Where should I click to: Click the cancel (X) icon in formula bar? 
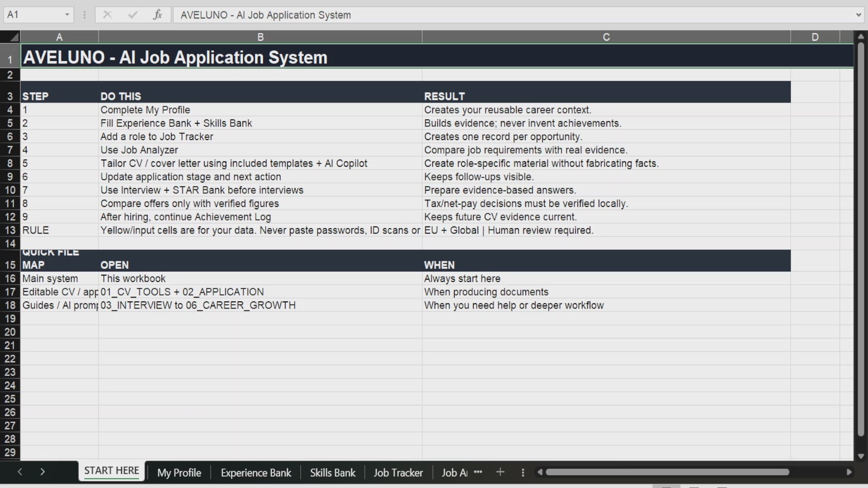107,15
